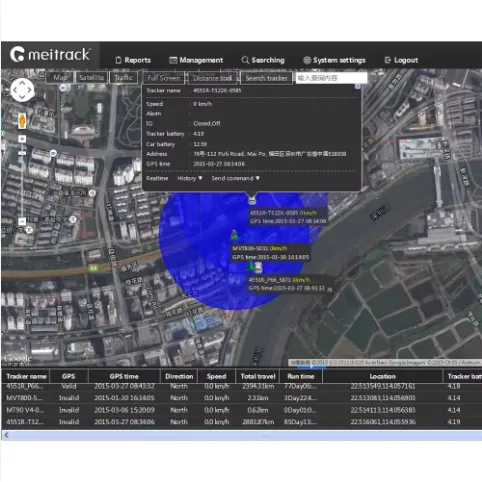
Task: Click the map pan control
Action: point(22,90)
